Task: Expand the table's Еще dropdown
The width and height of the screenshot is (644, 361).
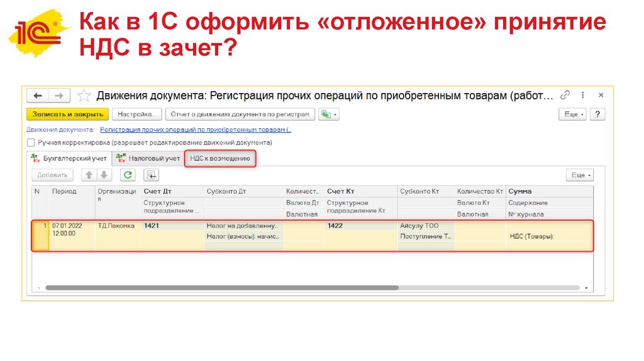Action: [x=579, y=175]
